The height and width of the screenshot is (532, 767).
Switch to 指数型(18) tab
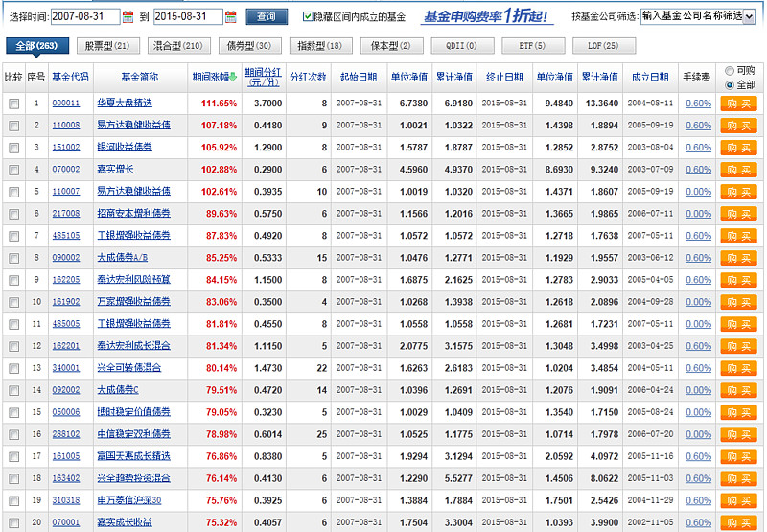pyautogui.click(x=320, y=46)
